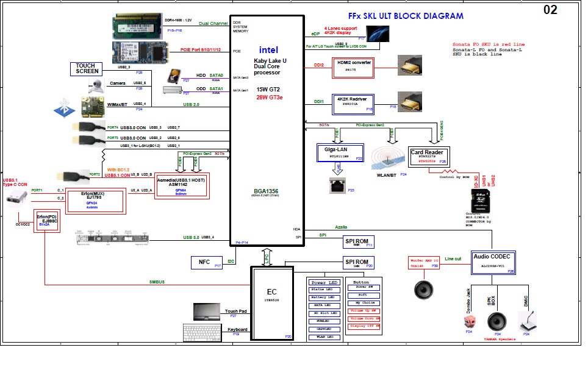Click the RJ45 Ethernet jack icon
This screenshot has width=588, height=367.
coord(337,186)
